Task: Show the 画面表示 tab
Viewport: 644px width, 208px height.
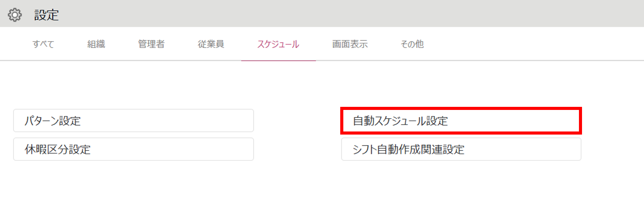Action: [350, 44]
